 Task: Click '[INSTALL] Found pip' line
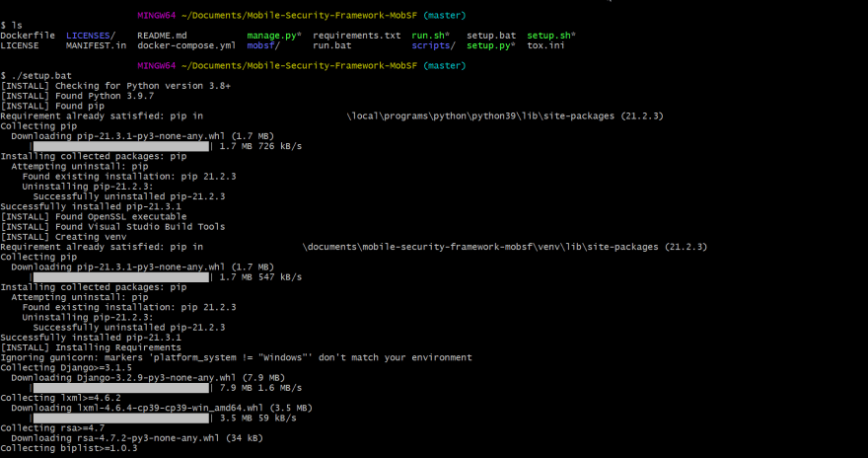click(52, 106)
